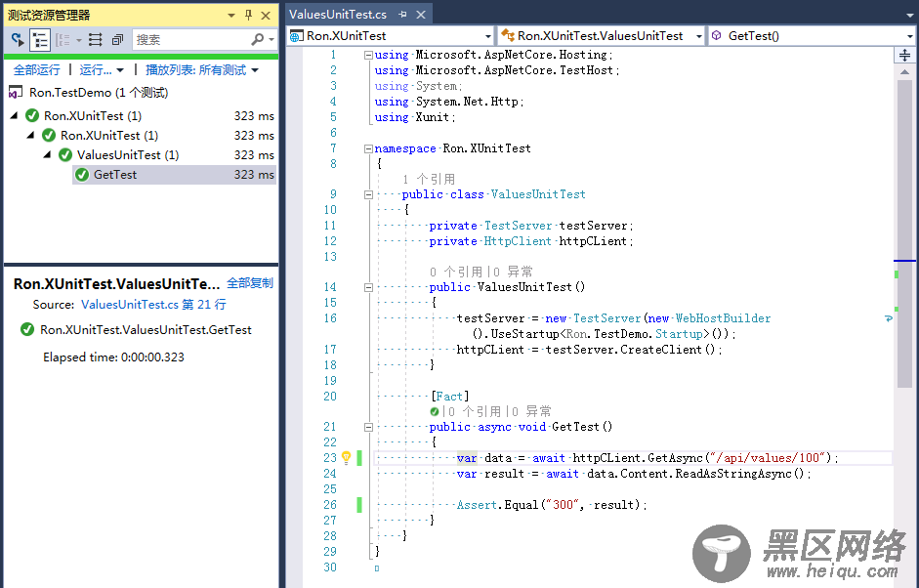Collapse the namespace Ron.XUnitTest block
The height and width of the screenshot is (588, 919).
[368, 148]
